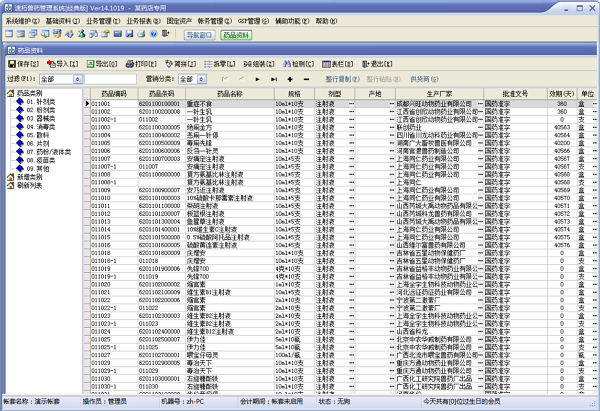Image resolution: width=600 pixels, height=411 pixels.
Task: Click the 组装 assemble toolbar button
Action: click(259, 64)
